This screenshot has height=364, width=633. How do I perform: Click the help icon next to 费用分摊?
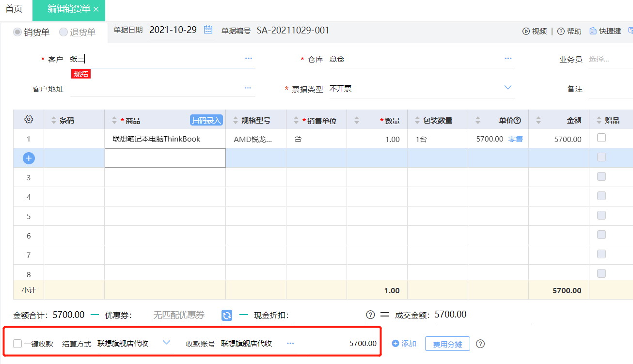point(480,344)
